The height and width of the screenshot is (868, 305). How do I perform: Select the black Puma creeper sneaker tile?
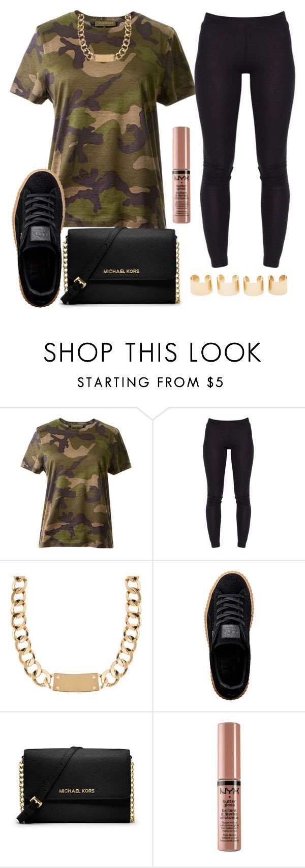click(229, 636)
